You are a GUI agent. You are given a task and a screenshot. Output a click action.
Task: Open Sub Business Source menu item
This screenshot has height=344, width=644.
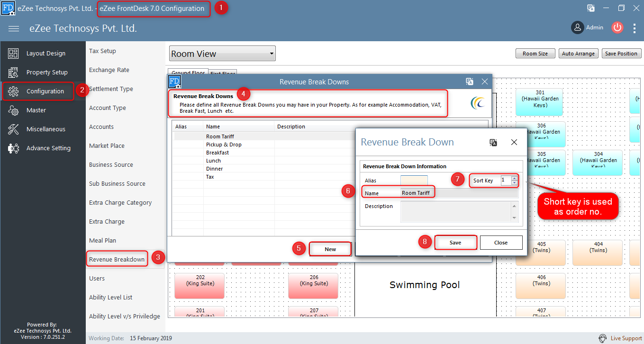(x=117, y=184)
